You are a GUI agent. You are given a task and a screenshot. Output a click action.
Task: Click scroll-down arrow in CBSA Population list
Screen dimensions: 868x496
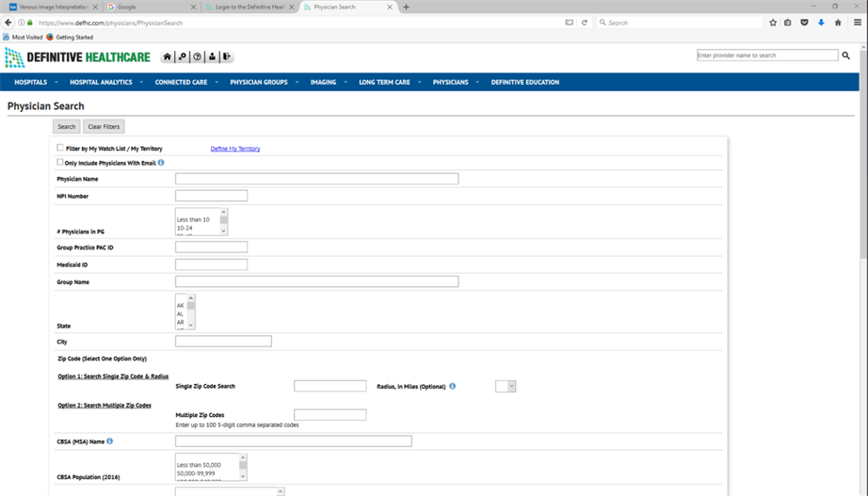[243, 476]
